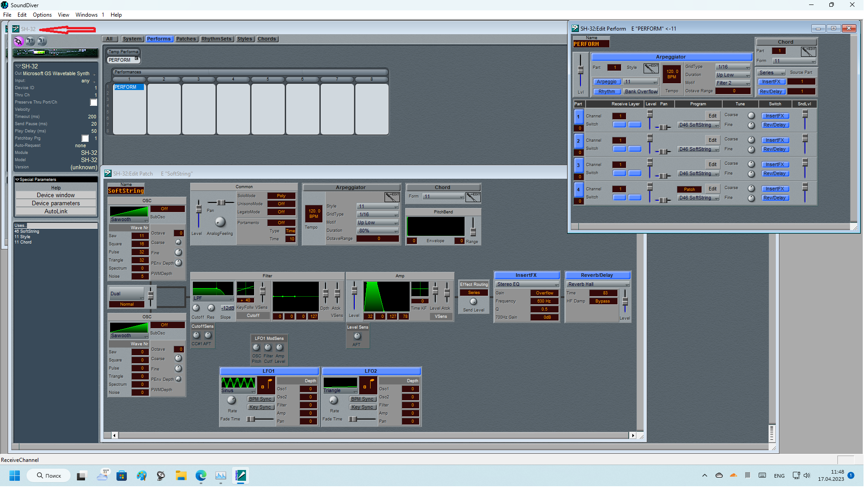This screenshot has width=868, height=497.
Task: Toggle the Patchbay Prg checkbox
Action: 85,139
